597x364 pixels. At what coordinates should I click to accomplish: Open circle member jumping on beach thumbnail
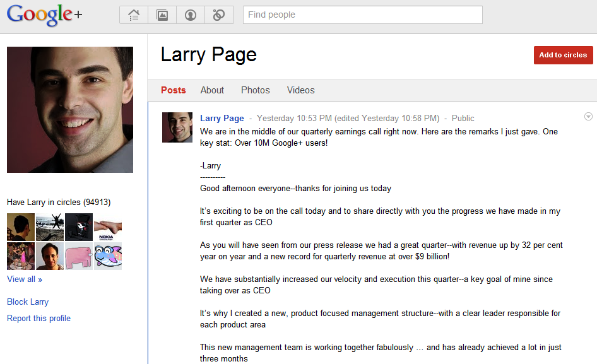click(x=50, y=227)
